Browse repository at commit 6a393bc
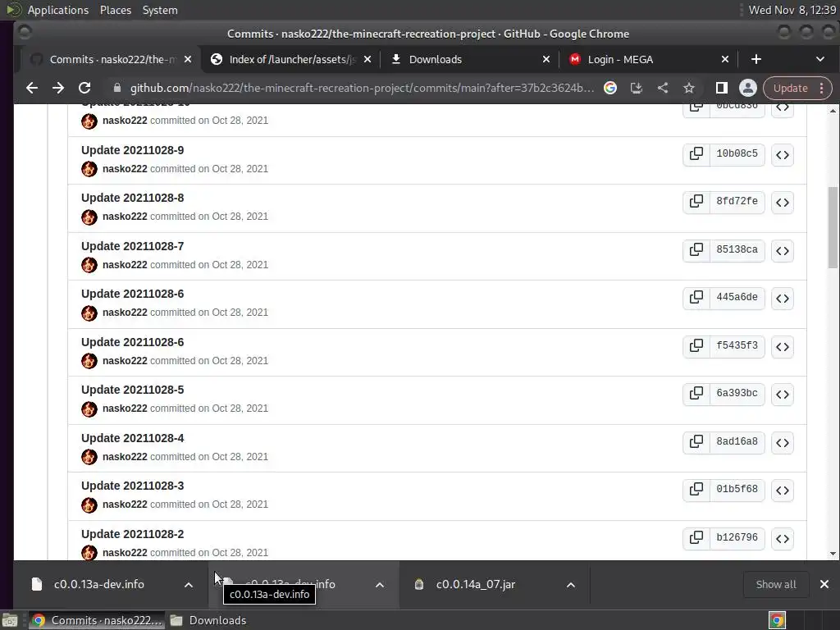The image size is (840, 630). click(782, 395)
